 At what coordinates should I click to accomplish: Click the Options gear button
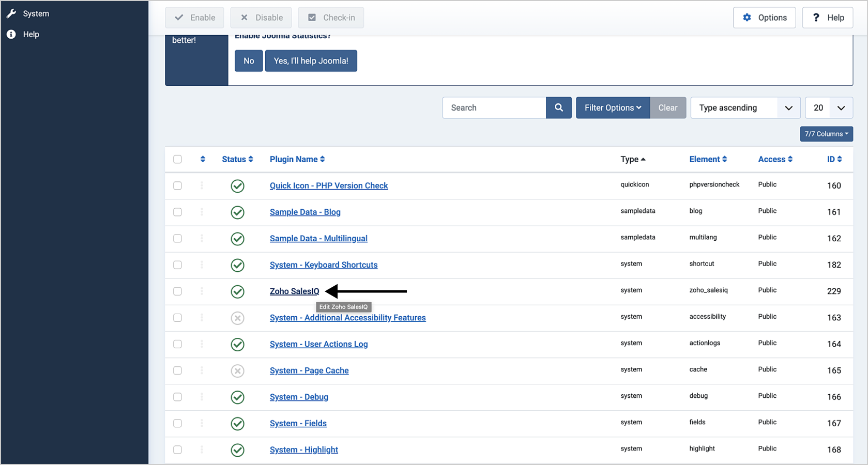tap(764, 18)
